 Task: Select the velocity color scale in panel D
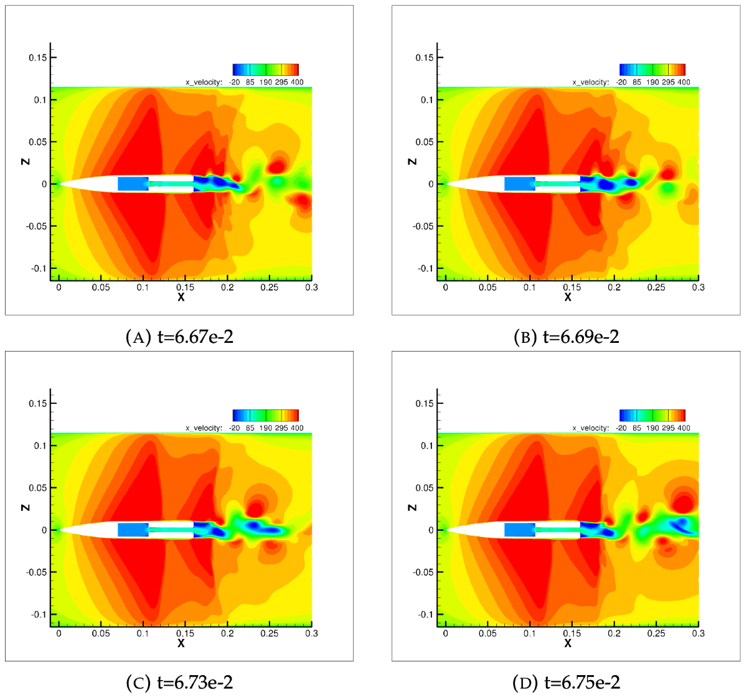click(x=652, y=415)
